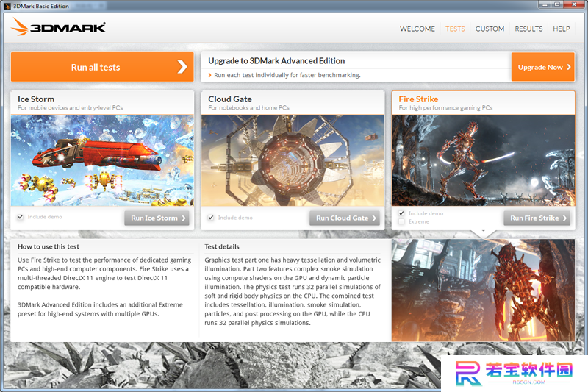Screen dimensions: 588x392
Task: Toggle Include demo for Cloud Gate
Action: coord(211,218)
